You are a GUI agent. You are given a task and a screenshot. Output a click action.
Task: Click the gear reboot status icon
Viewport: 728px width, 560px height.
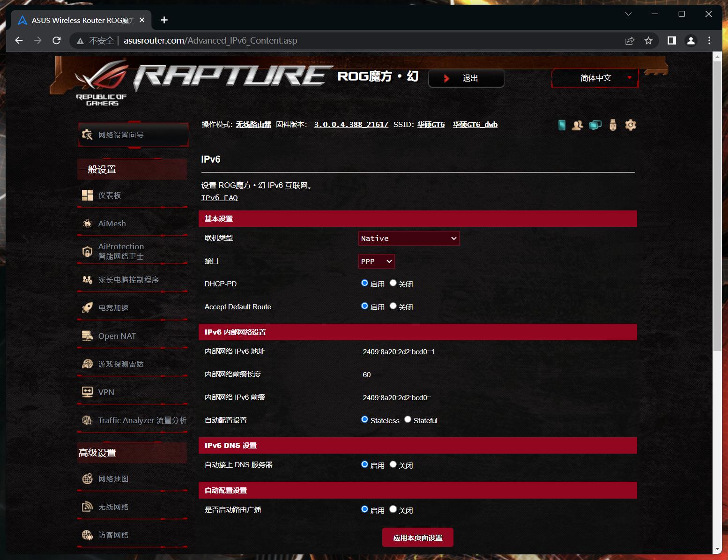click(631, 125)
